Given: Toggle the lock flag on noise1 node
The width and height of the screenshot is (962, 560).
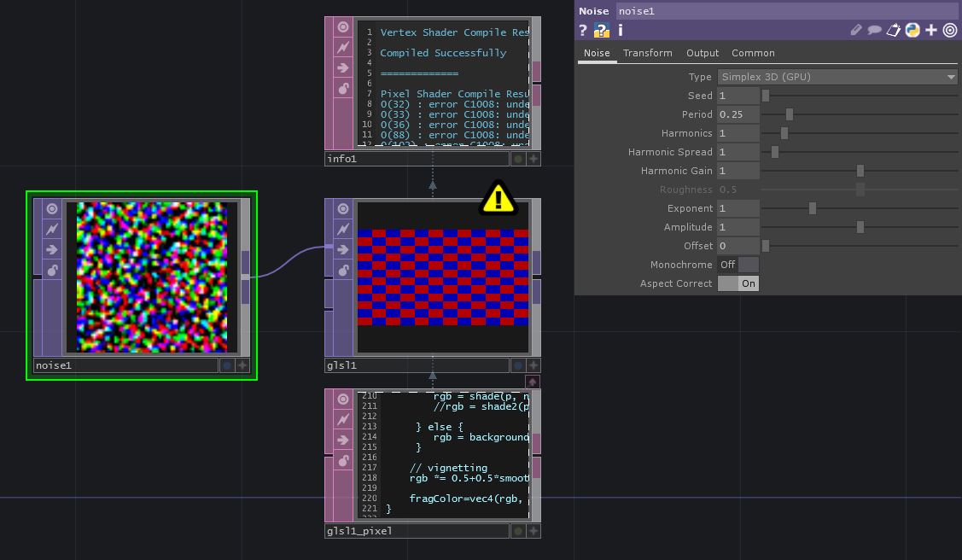Looking at the screenshot, I should 52,271.
